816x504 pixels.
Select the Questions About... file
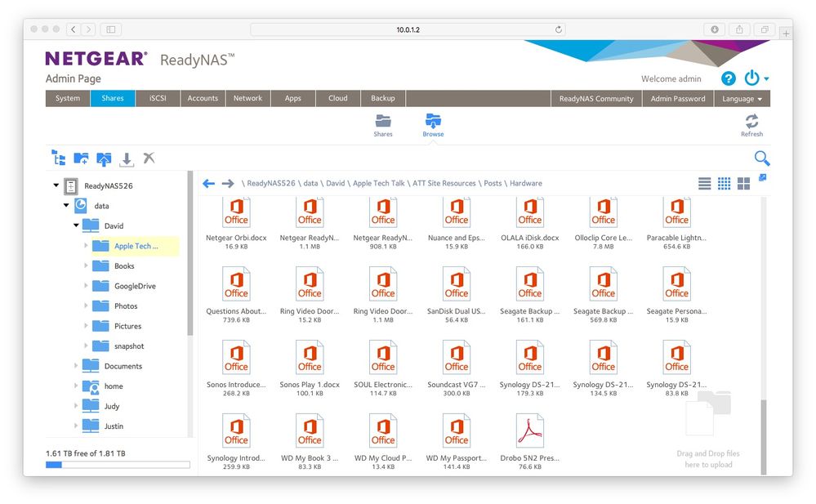tap(236, 295)
